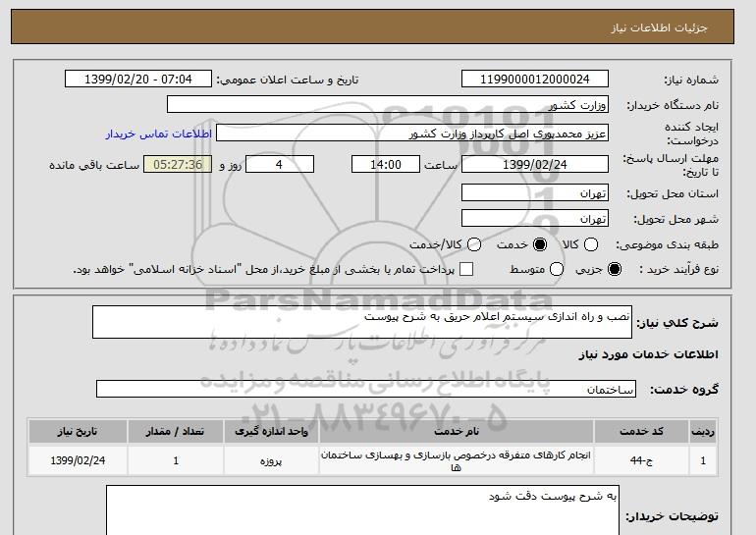
Task: Click the نام خدمت column header
Action: pyautogui.click(x=457, y=431)
